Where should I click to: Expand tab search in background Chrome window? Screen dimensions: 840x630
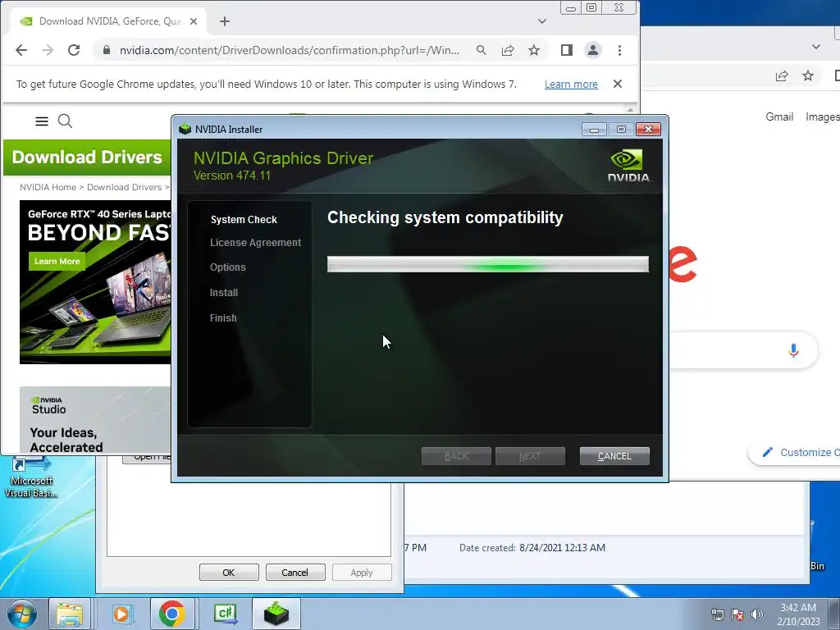coord(816,47)
